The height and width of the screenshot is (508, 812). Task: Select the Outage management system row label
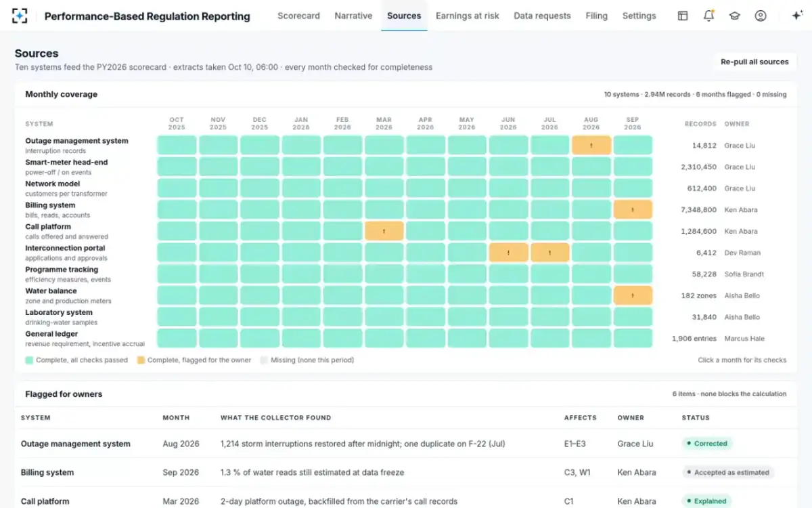coord(76,141)
